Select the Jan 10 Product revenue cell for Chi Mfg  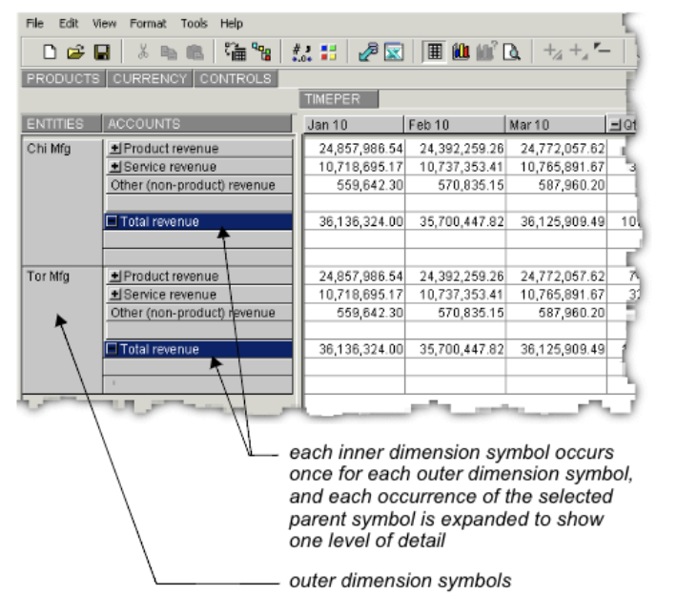pyautogui.click(x=352, y=149)
